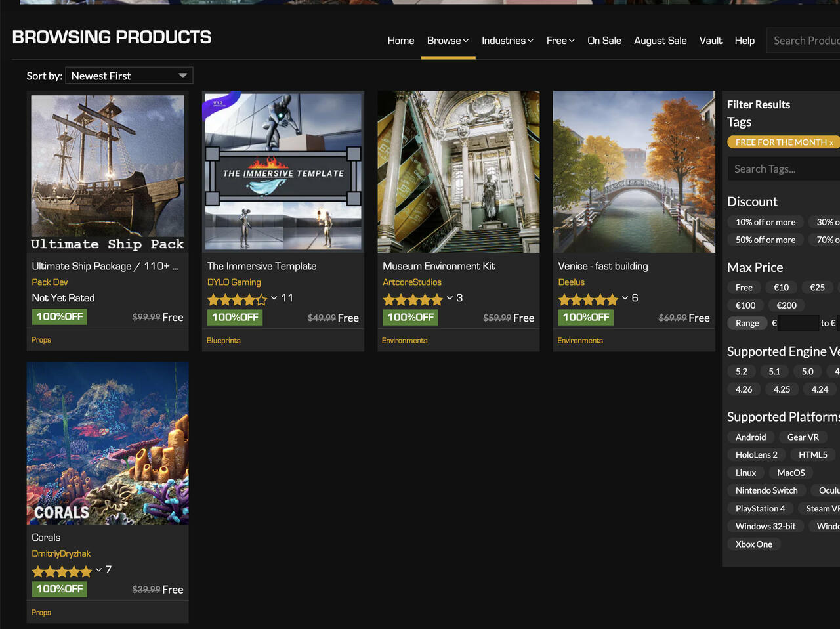
Task: Open the Museum Environment Kit title link
Action: (x=439, y=266)
